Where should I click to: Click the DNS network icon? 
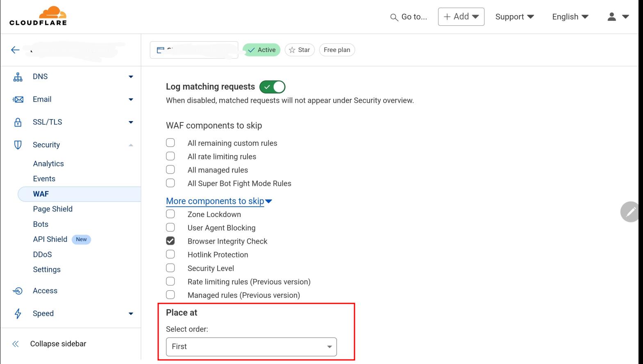18,77
